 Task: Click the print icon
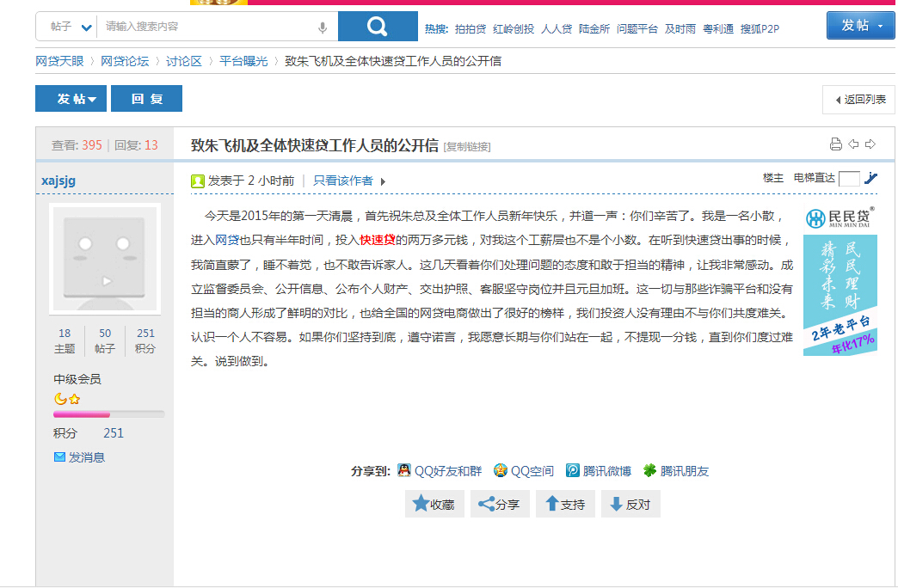coord(835,144)
